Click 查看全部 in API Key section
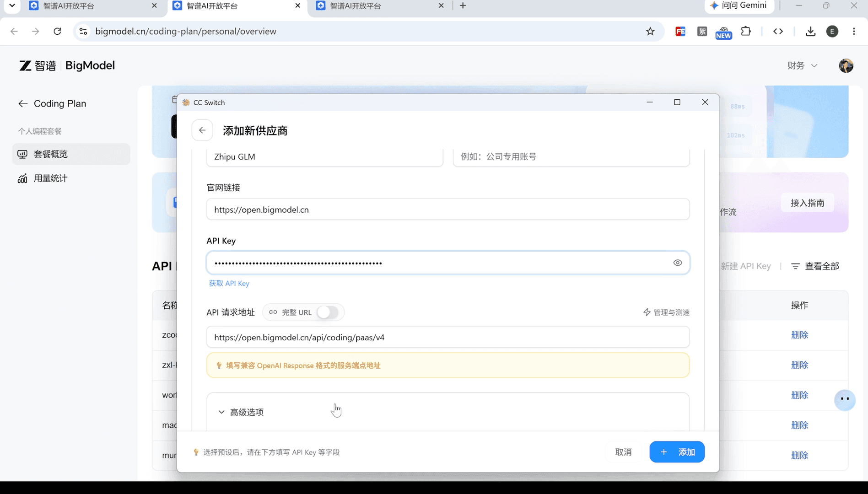Screen dimensions: 868x494 (815, 266)
